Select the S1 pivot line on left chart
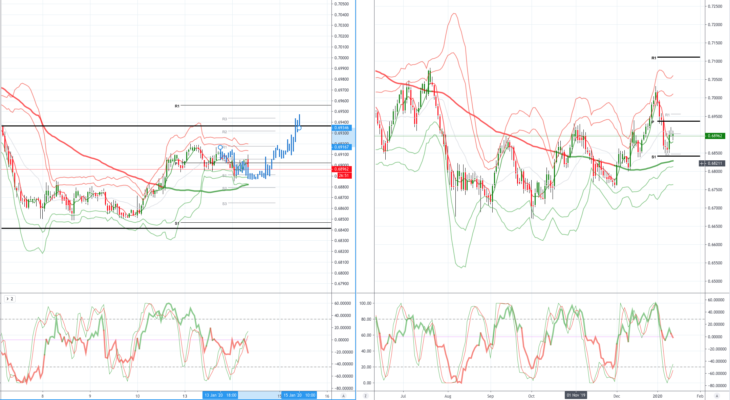730x400 pixels. click(256, 223)
